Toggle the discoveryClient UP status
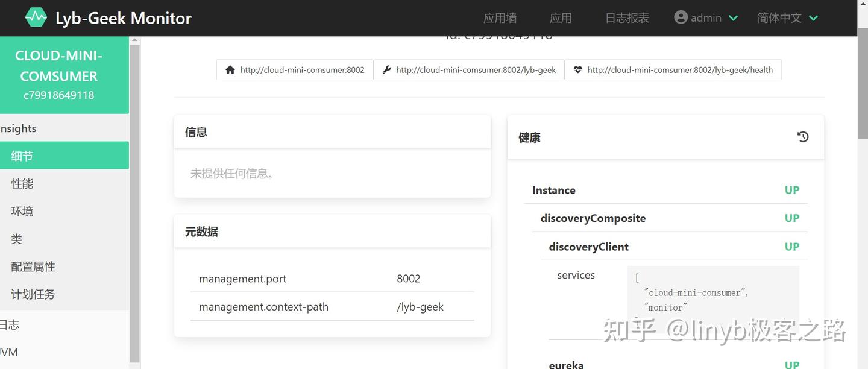The height and width of the screenshot is (369, 868). pyautogui.click(x=791, y=246)
